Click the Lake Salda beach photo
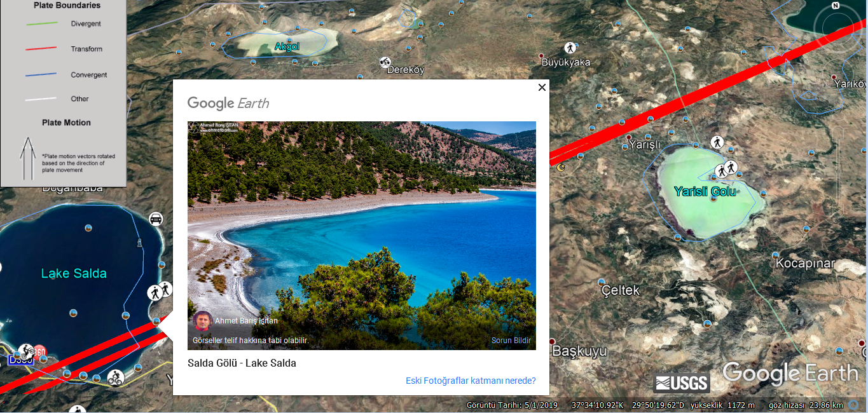 coord(361,235)
